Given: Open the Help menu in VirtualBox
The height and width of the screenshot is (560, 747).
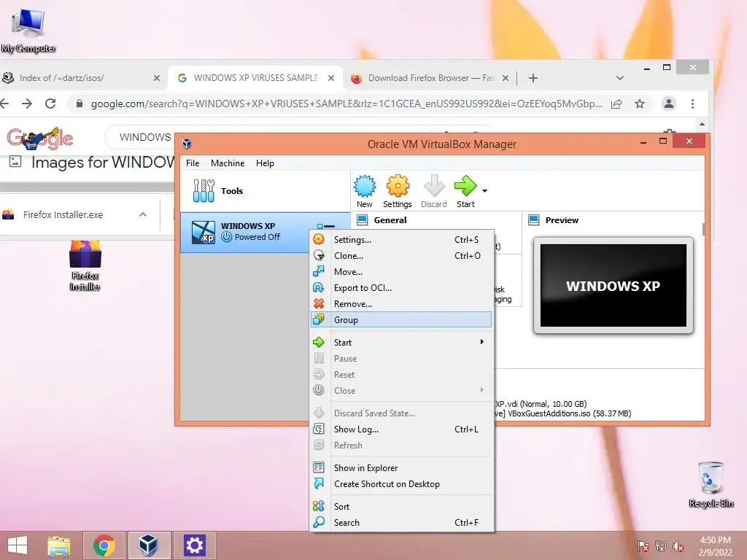Looking at the screenshot, I should [265, 163].
